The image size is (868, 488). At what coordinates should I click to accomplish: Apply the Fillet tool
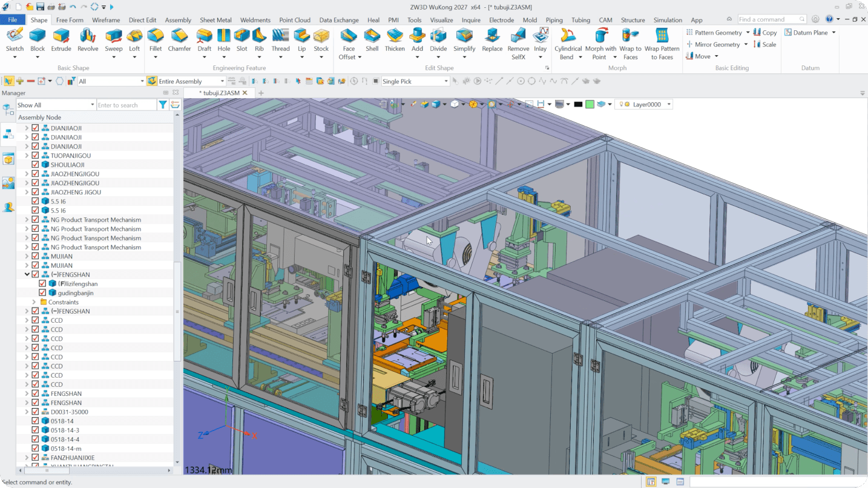(156, 40)
